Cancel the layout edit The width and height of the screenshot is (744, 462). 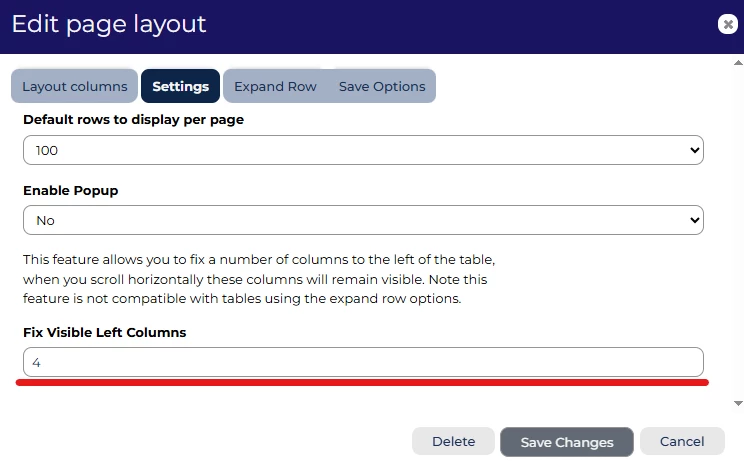click(682, 441)
